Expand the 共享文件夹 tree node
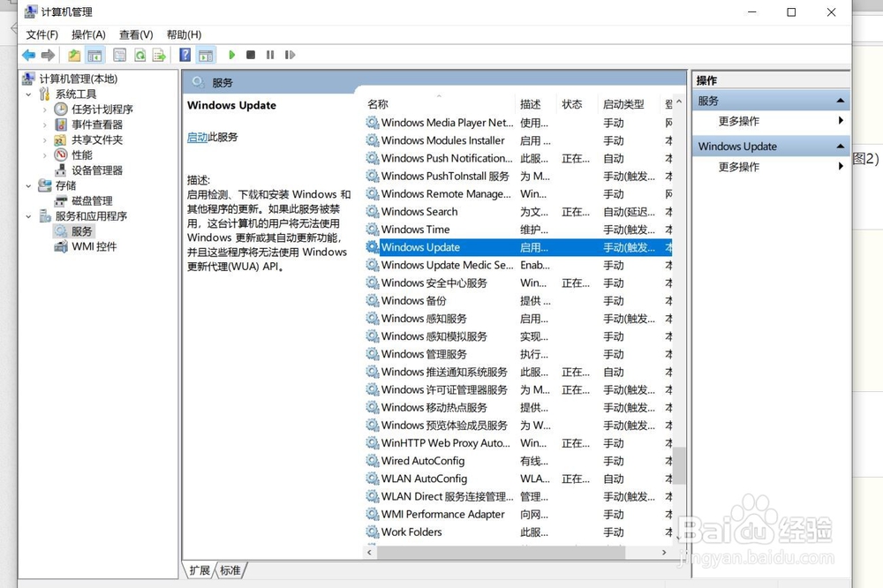Screen dimensions: 883x588 pos(44,140)
